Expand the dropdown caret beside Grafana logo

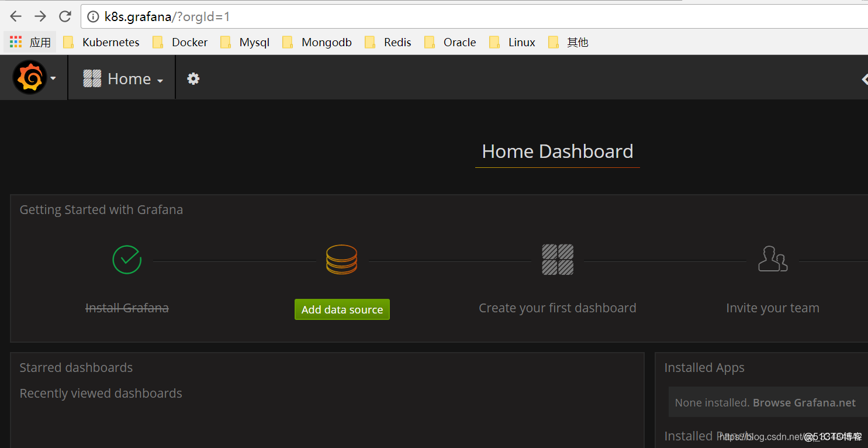point(53,78)
